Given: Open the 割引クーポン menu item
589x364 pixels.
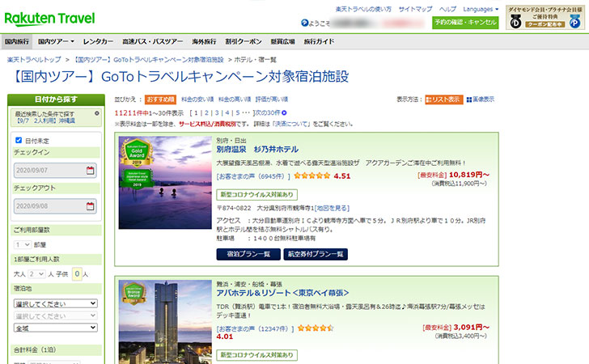Looking at the screenshot, I should 244,42.
